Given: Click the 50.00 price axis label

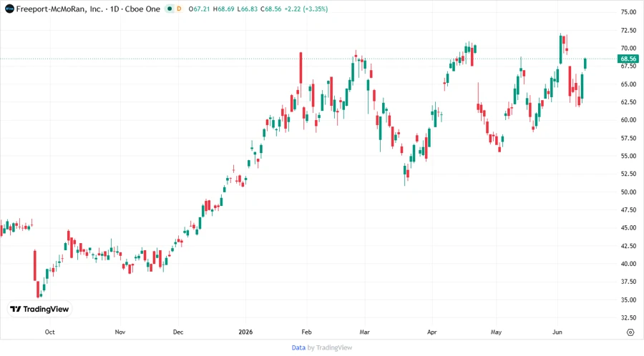Looking at the screenshot, I should pyautogui.click(x=628, y=192).
